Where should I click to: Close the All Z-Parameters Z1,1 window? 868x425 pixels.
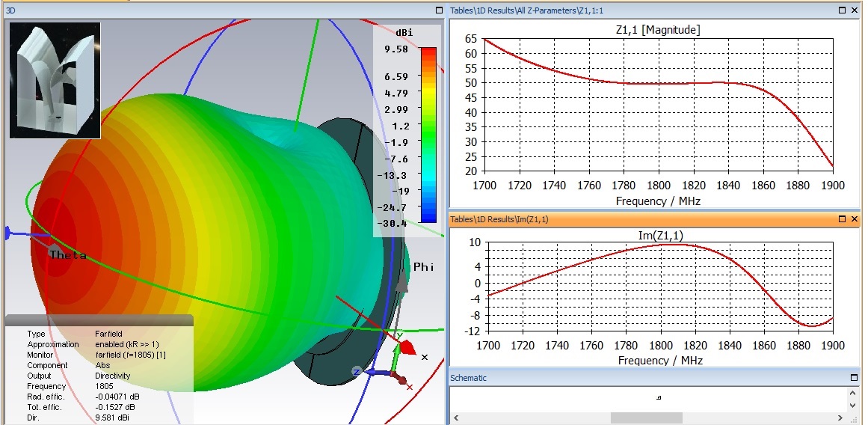coord(855,10)
